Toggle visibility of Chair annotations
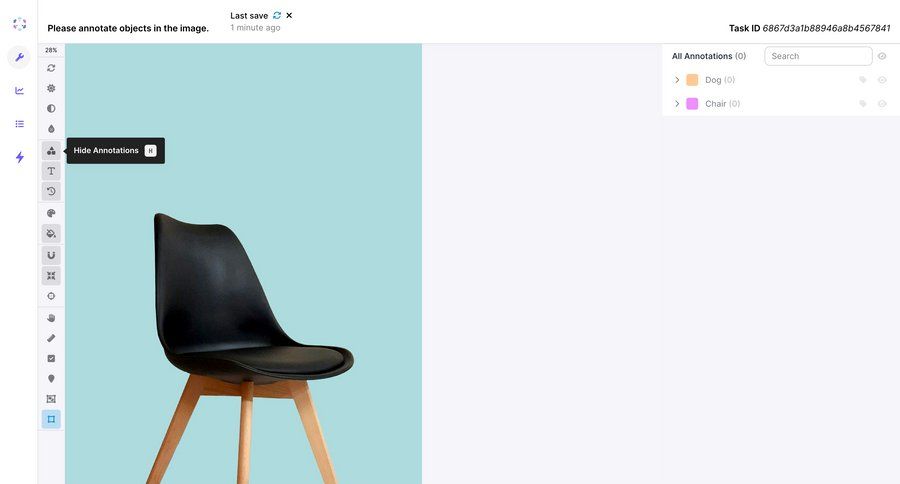The height and width of the screenshot is (484, 900). pos(882,104)
